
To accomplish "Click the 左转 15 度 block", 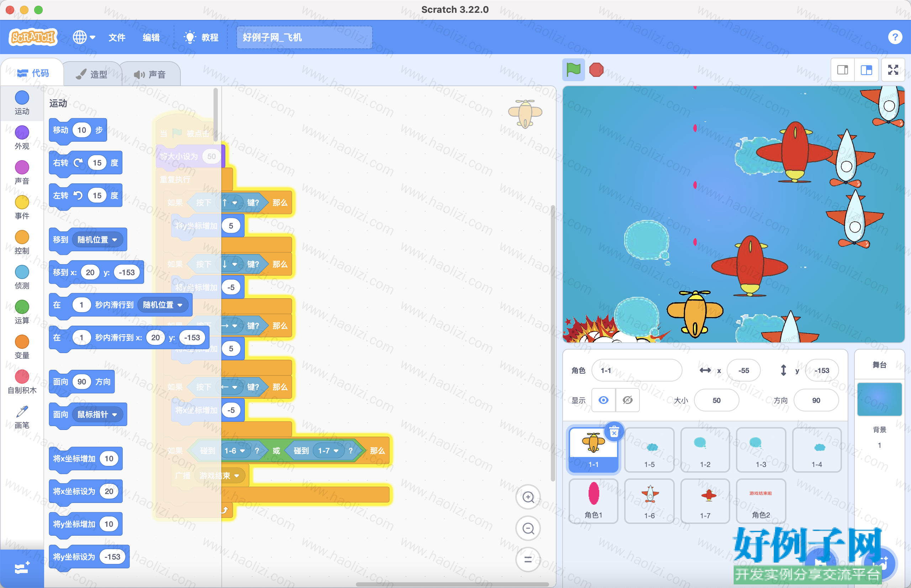I will [85, 196].
